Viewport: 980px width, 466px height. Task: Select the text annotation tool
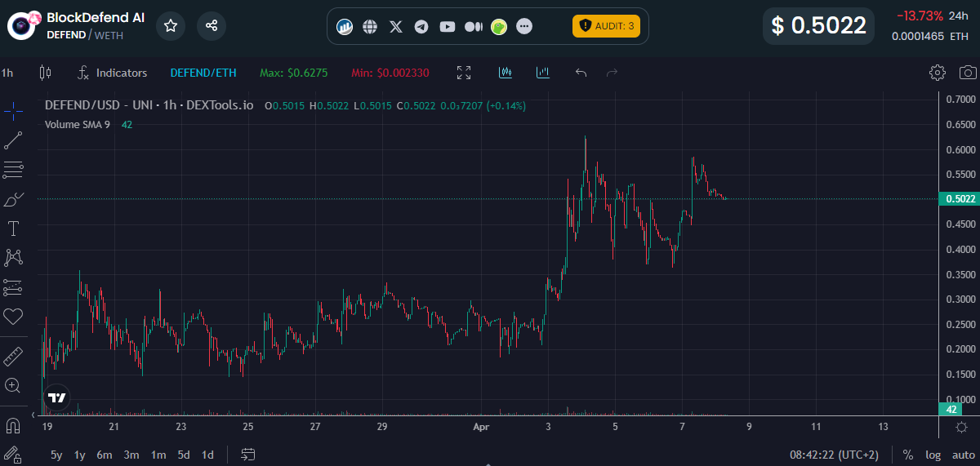(x=13, y=228)
